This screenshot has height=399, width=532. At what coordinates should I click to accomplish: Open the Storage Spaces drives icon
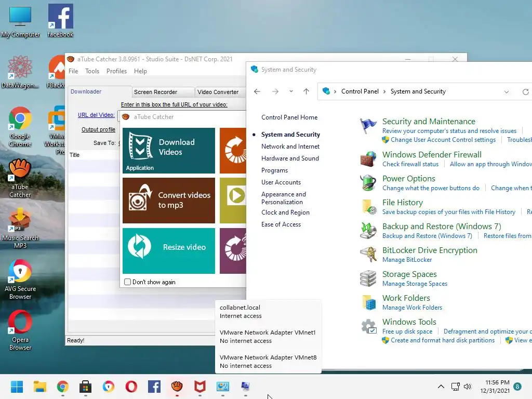[x=368, y=278]
